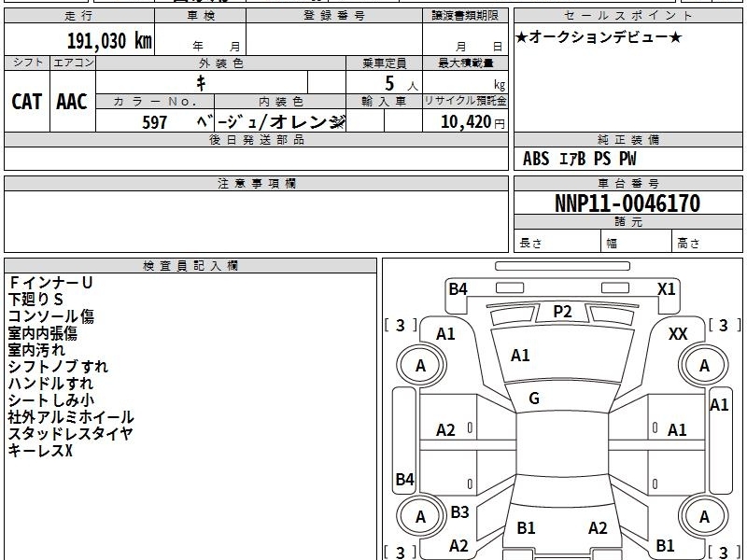Select inspector note 下廻りS
This screenshot has height=560, width=747.
tap(35, 300)
